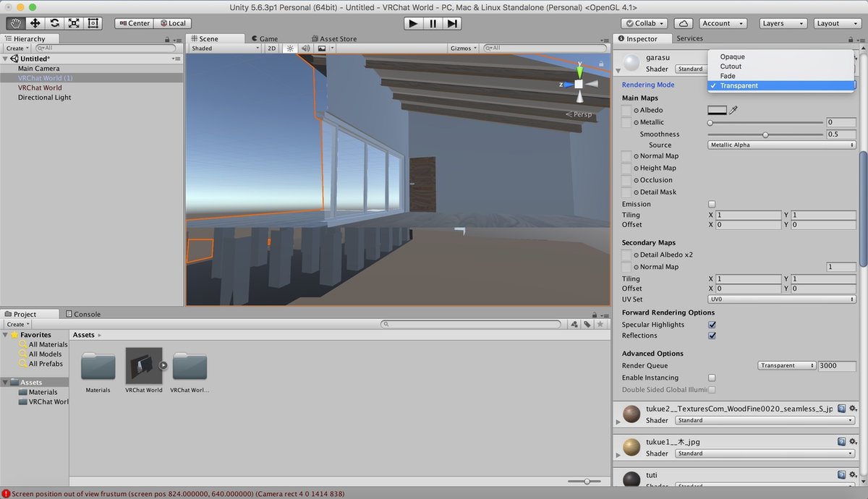Select the Move tool
This screenshot has width=868, height=499.
tap(34, 23)
